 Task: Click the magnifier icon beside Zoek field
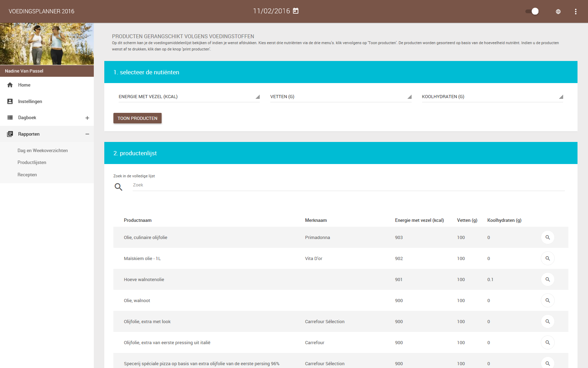[119, 187]
